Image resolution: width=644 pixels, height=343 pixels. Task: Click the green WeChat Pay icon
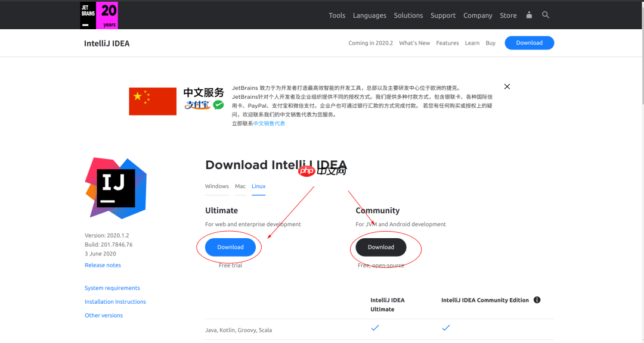coord(218,105)
